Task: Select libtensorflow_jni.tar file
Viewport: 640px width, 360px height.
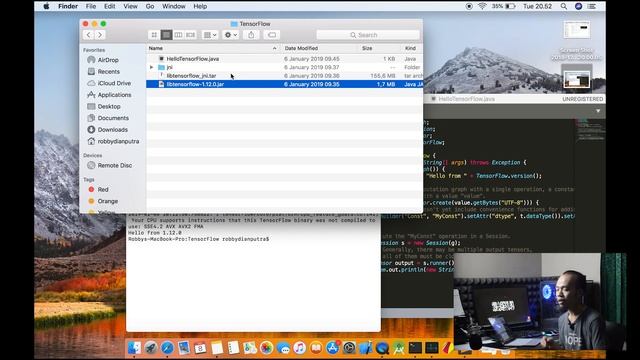Action: click(x=284, y=76)
